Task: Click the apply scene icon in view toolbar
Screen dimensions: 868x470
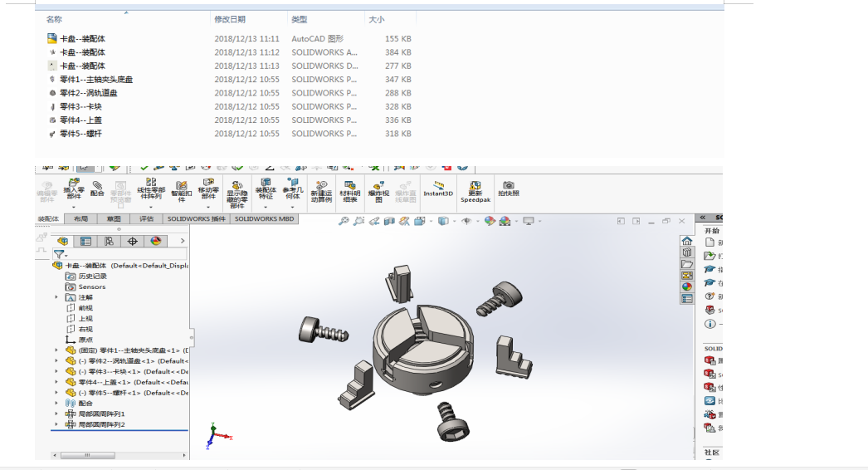Action: point(505,221)
